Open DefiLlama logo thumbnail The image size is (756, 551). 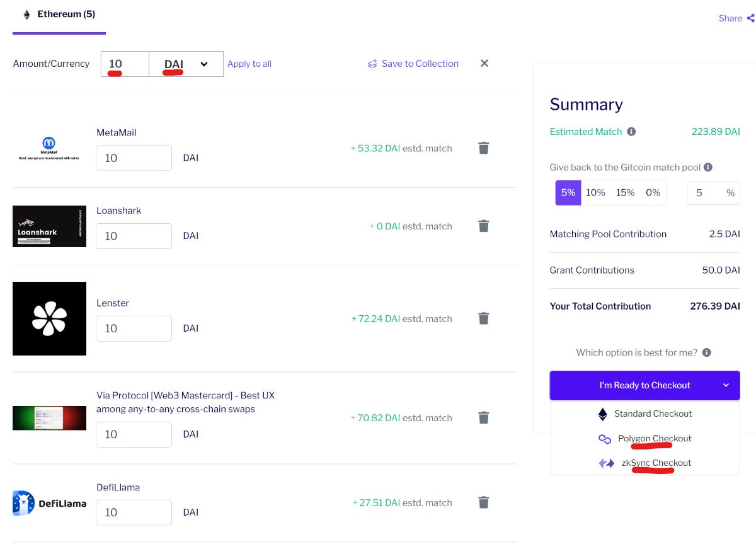click(49, 503)
